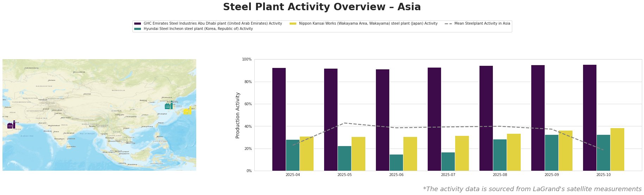Click the 2025-07 x-axis label

[x=448, y=175]
